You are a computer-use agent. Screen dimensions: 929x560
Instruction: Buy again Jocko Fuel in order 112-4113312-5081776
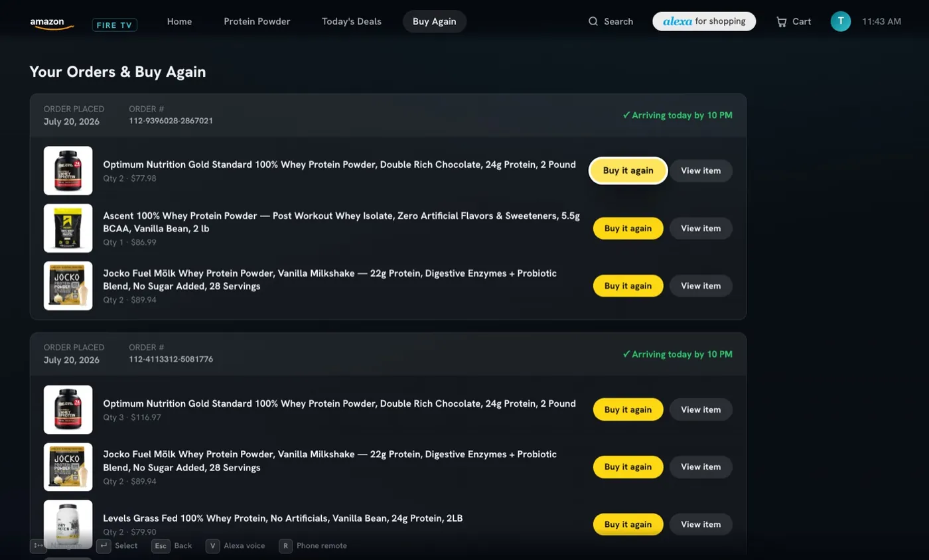(628, 467)
